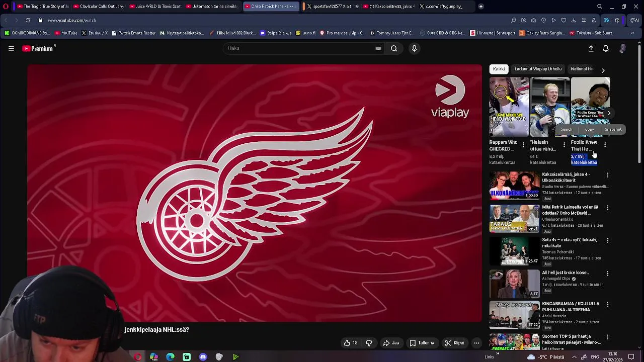Choose Search in the selection popup

point(567,129)
